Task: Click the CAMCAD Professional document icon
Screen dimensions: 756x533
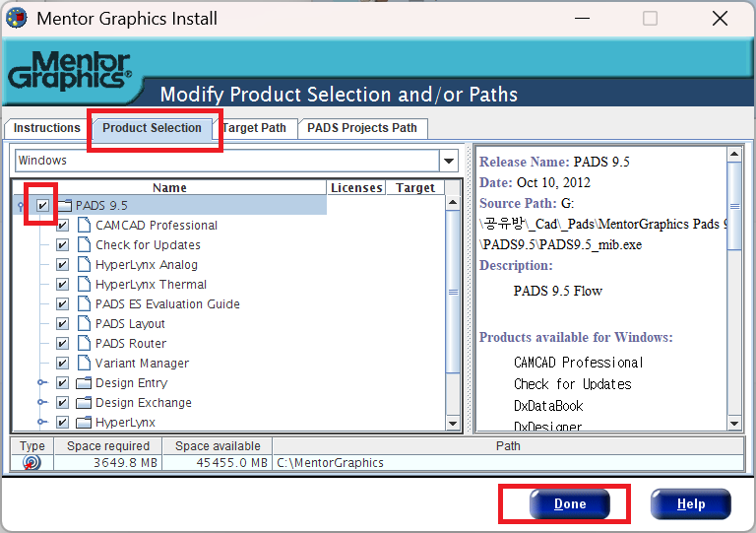Action: [84, 225]
